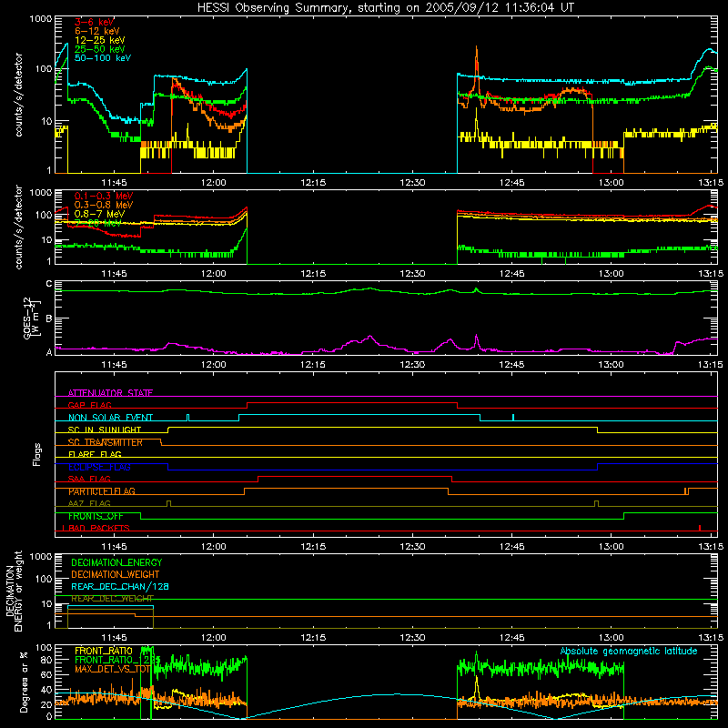Click the FRONTS_OFF flag label
This screenshot has height=728, width=728.
click(96, 516)
